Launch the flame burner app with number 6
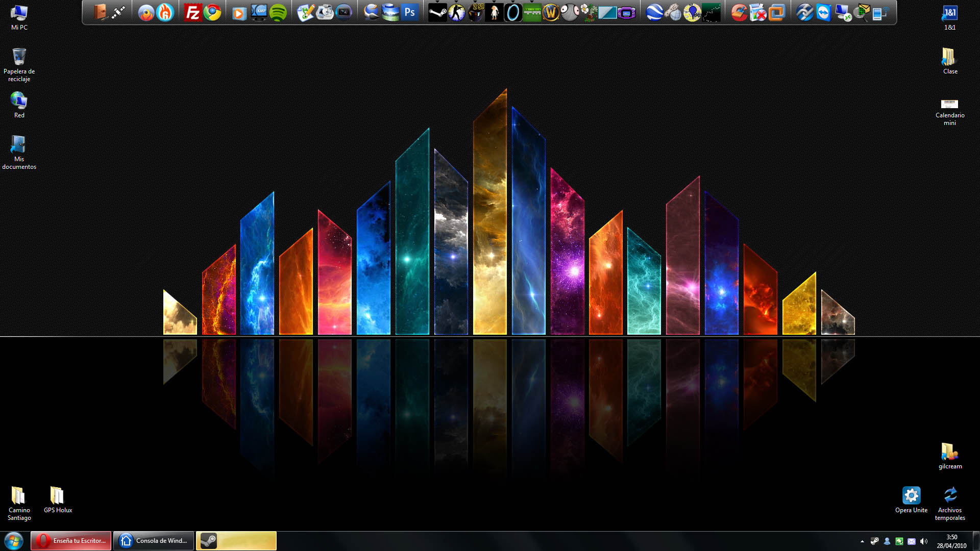The height and width of the screenshot is (551, 980). 165,12
